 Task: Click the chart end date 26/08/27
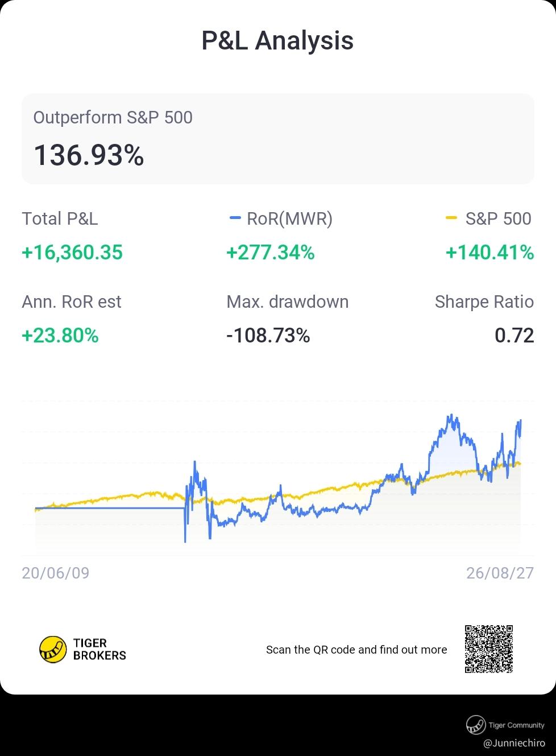pos(500,573)
